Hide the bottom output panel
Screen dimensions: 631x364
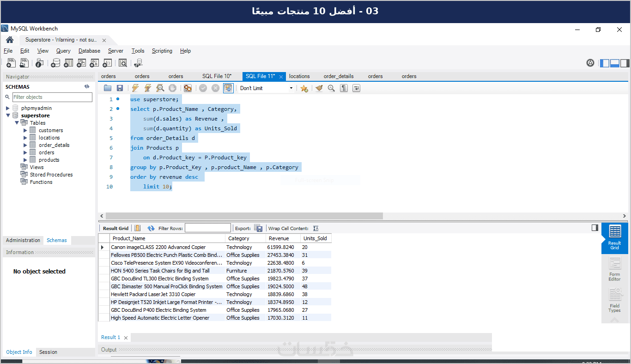615,63
